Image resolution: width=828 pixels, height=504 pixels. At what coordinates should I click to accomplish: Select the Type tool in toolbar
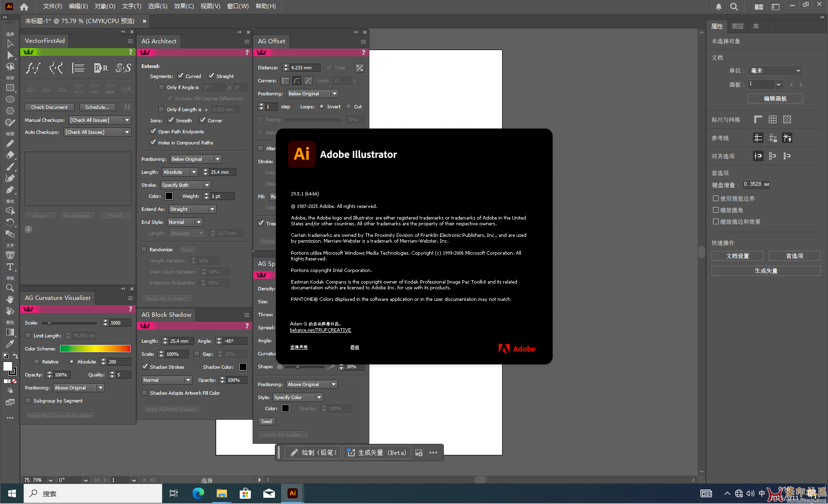point(10,267)
